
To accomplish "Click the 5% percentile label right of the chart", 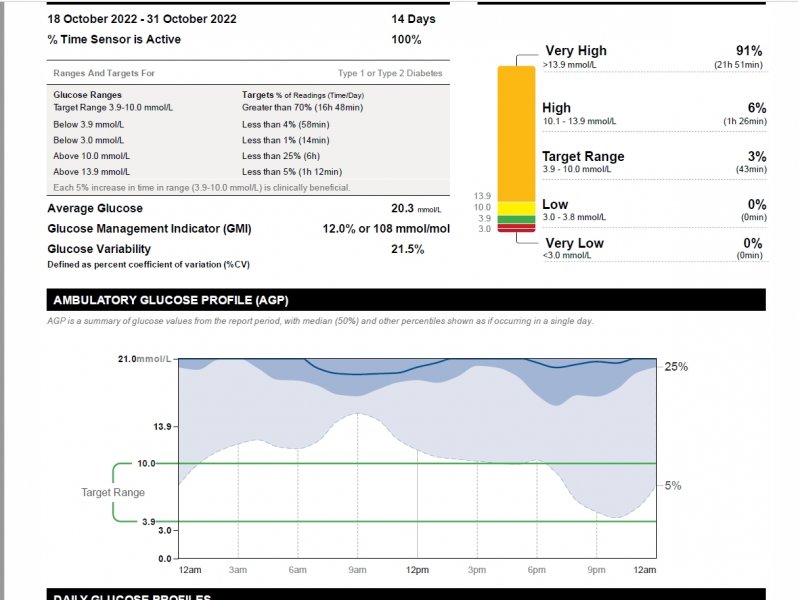I will pyautogui.click(x=673, y=486).
